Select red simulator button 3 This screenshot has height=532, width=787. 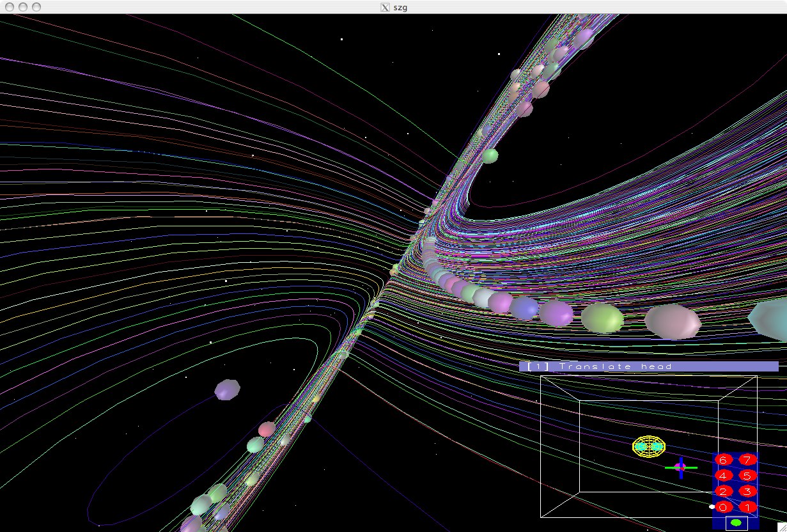tap(747, 491)
